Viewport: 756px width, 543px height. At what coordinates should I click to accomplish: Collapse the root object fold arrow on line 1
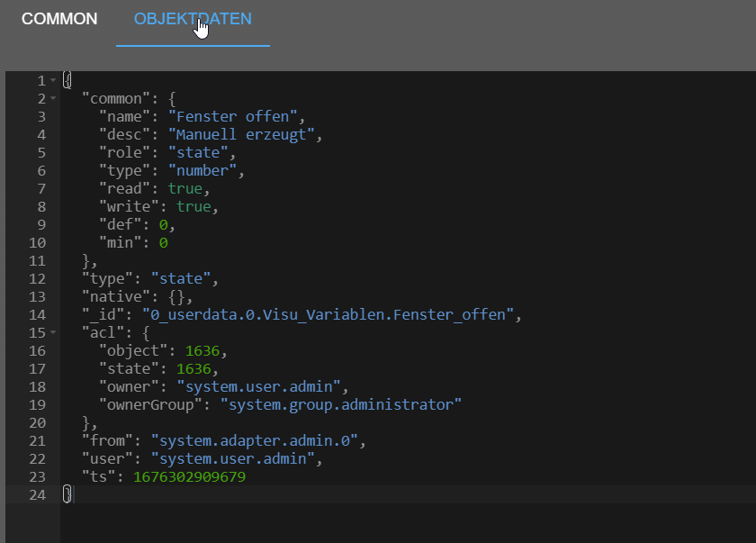click(x=53, y=81)
